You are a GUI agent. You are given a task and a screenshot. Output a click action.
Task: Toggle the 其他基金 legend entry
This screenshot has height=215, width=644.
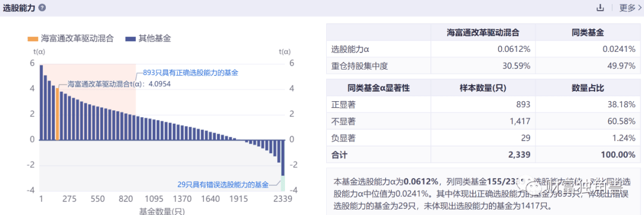(x=148, y=39)
